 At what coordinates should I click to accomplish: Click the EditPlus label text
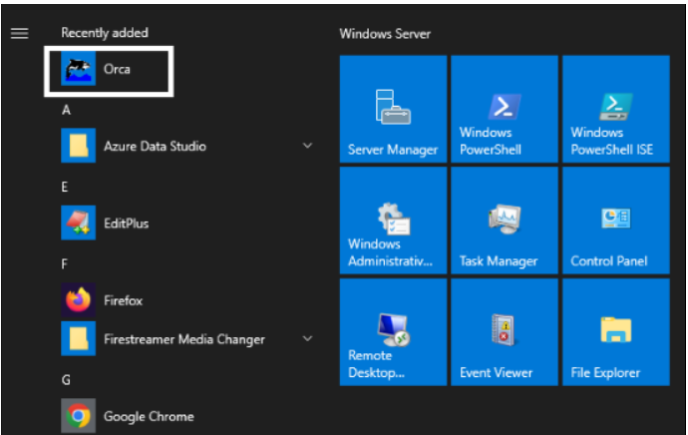point(126,223)
